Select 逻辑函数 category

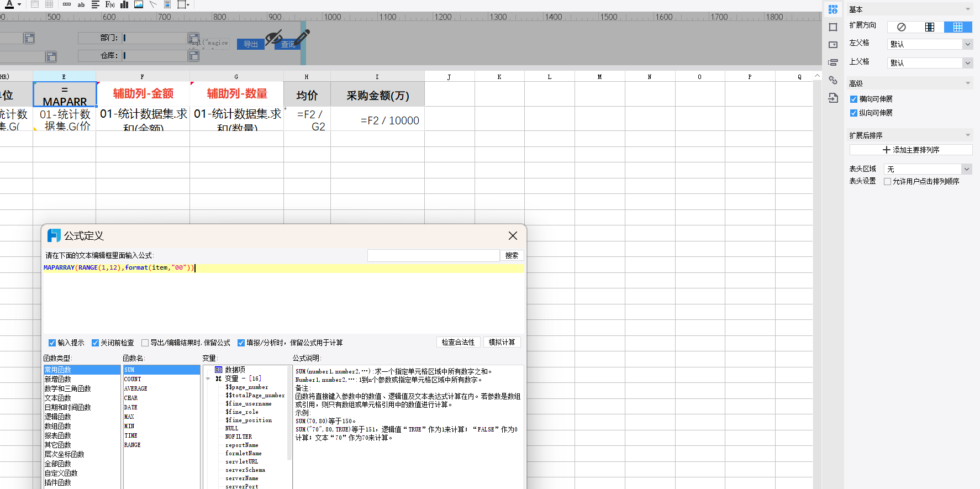[x=82, y=417]
